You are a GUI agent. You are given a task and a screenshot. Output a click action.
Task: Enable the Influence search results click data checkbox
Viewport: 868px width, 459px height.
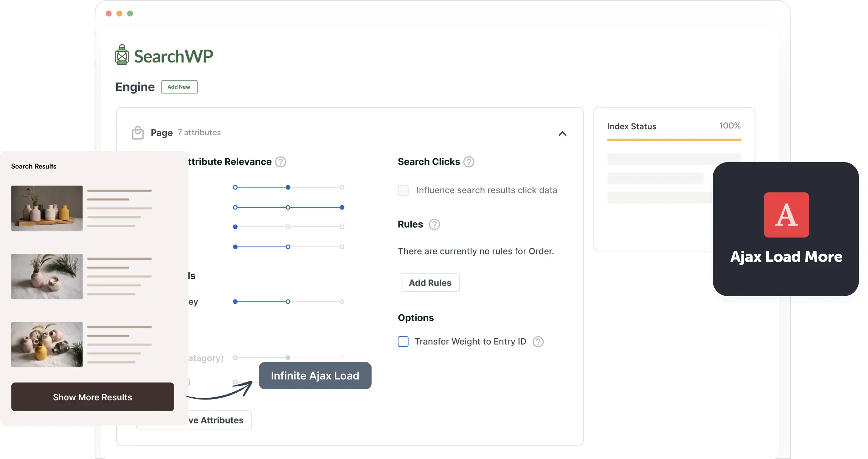[403, 190]
